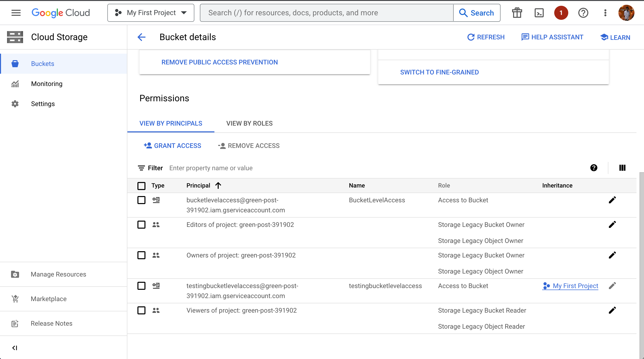Open Monitoring in the sidebar
The image size is (644, 359).
(x=47, y=84)
